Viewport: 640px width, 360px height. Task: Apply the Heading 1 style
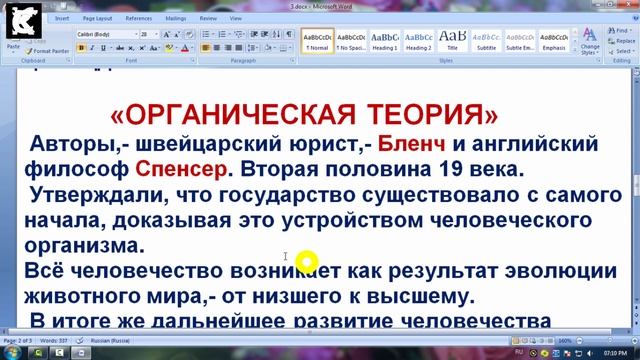[385, 41]
